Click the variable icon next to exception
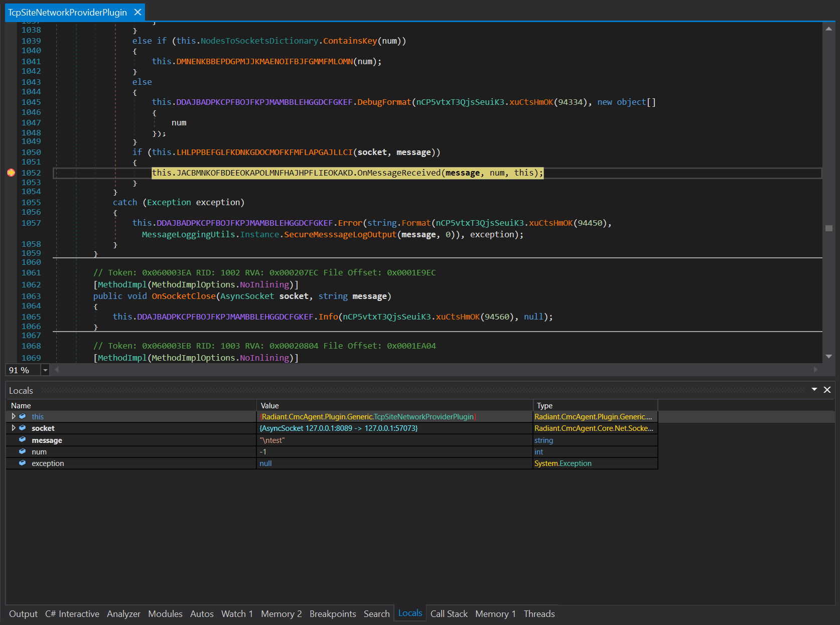The height and width of the screenshot is (625, 840). click(23, 463)
